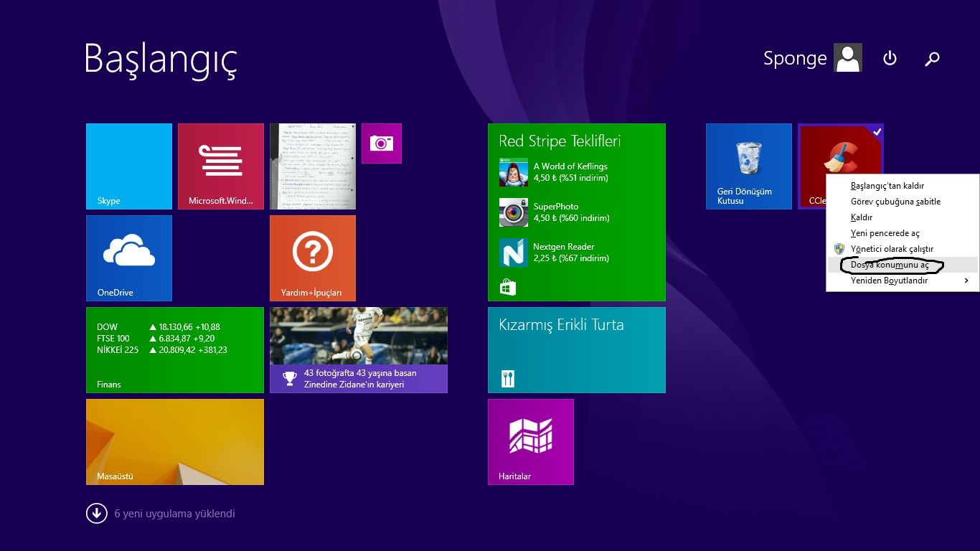Click the NİKKEİ 225 quote row
Viewport: 980px width, 551px height.
(162, 350)
